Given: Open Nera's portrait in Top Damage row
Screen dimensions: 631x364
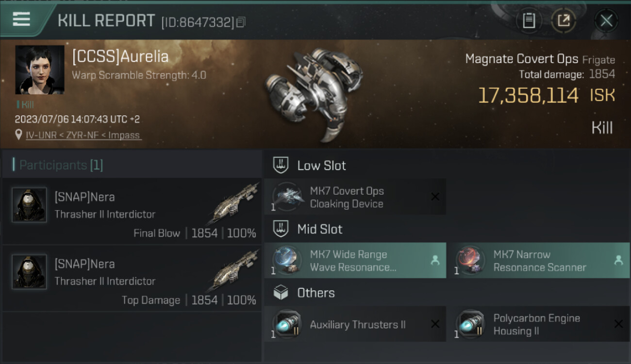Looking at the screenshot, I should click(29, 272).
